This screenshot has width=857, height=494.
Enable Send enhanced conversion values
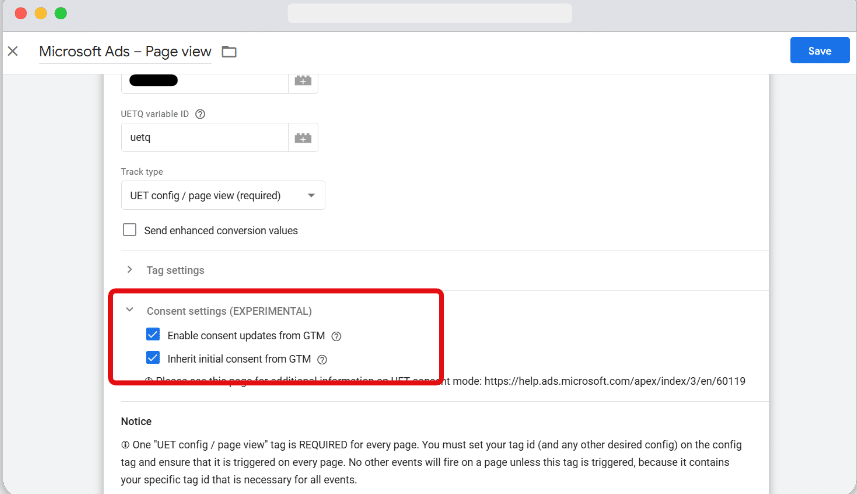click(130, 230)
